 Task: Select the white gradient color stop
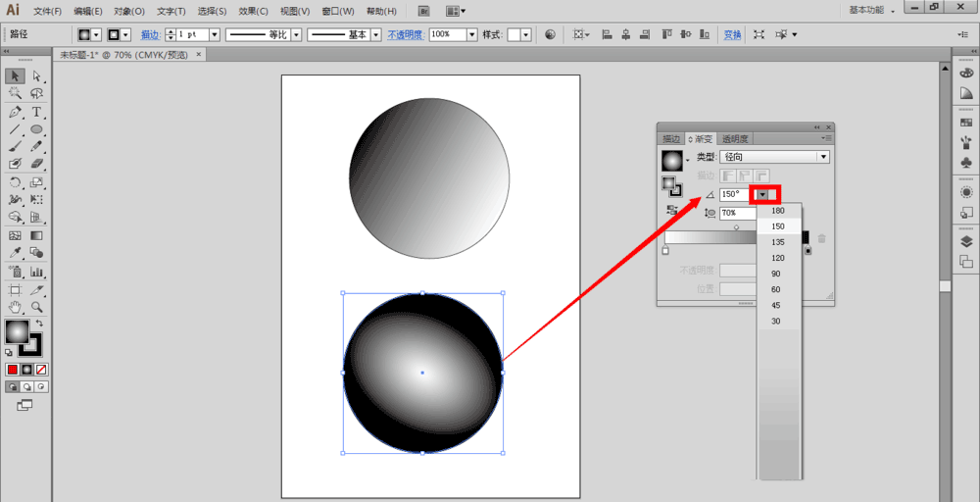pyautogui.click(x=665, y=251)
